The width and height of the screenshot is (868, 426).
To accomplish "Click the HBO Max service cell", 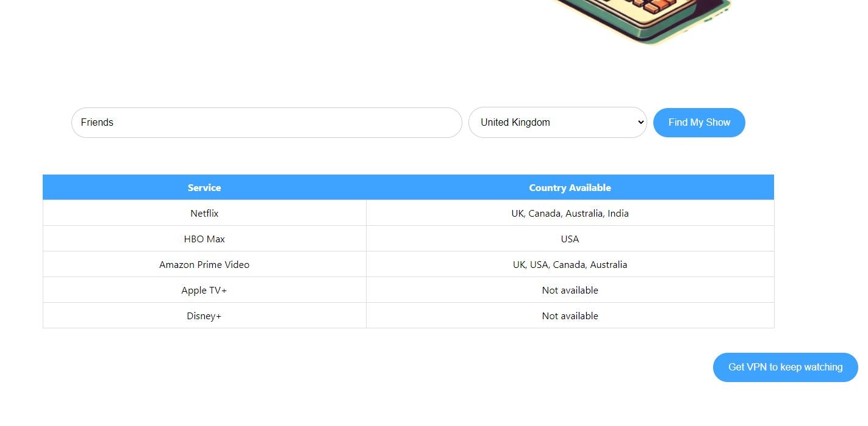I will click(204, 239).
